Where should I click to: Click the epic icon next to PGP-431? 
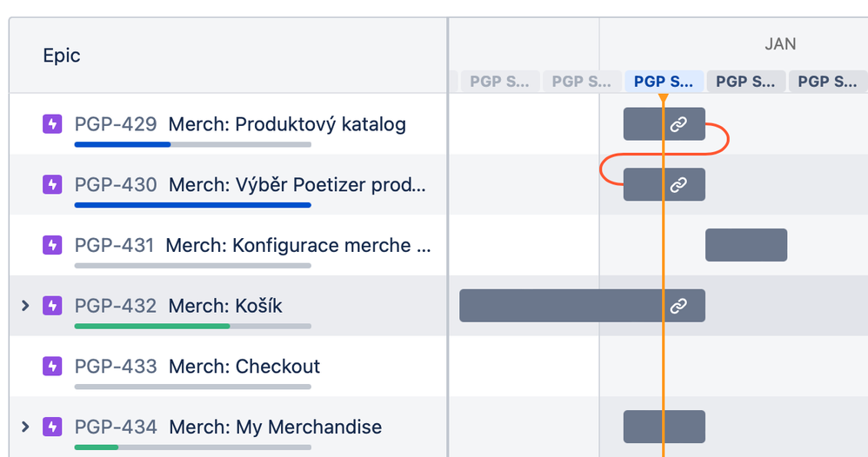point(52,246)
